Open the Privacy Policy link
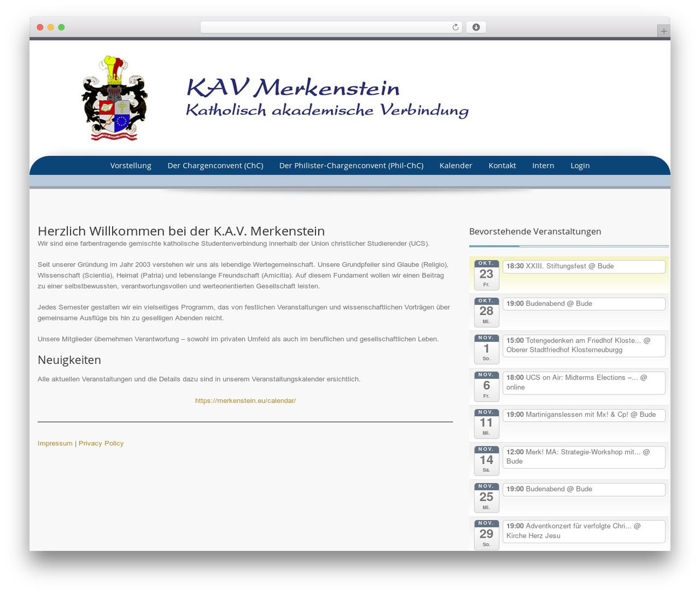The image size is (700, 593). [101, 443]
